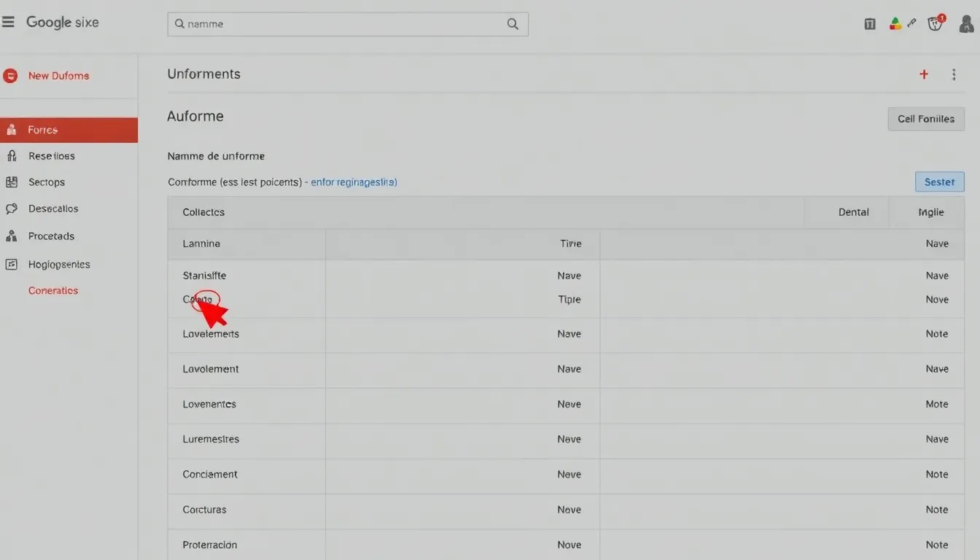Click the blue Sester button
980x560 pixels.
point(939,182)
